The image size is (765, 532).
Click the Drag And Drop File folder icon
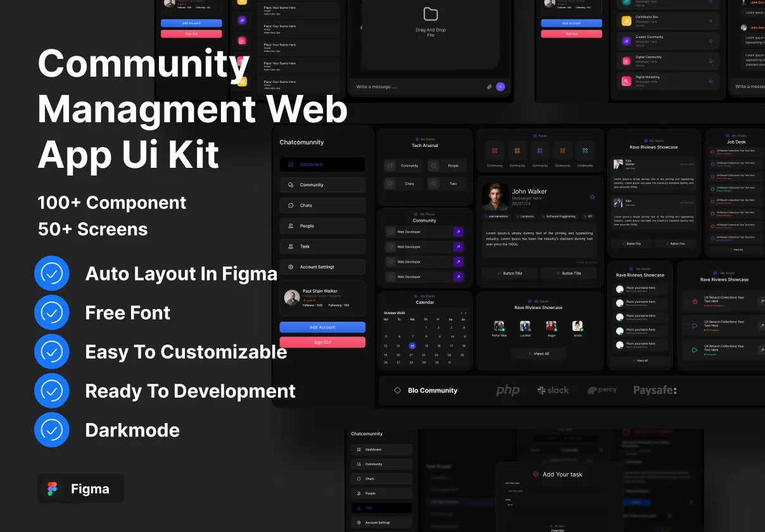[x=431, y=15]
